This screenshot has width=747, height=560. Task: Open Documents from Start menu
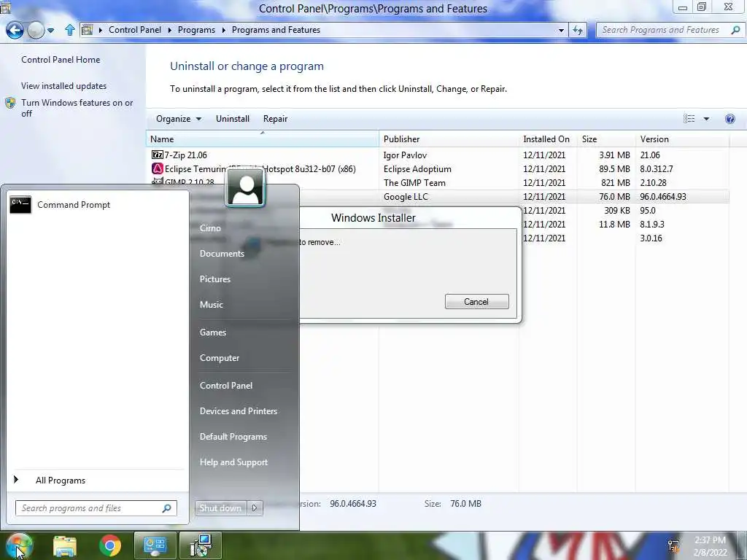[222, 253]
